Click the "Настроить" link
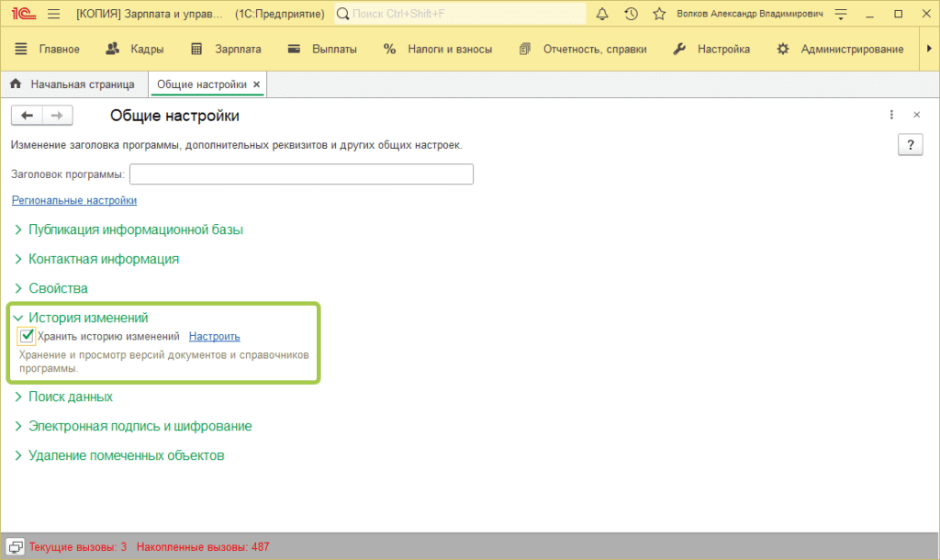The height and width of the screenshot is (560, 940). [x=214, y=336]
